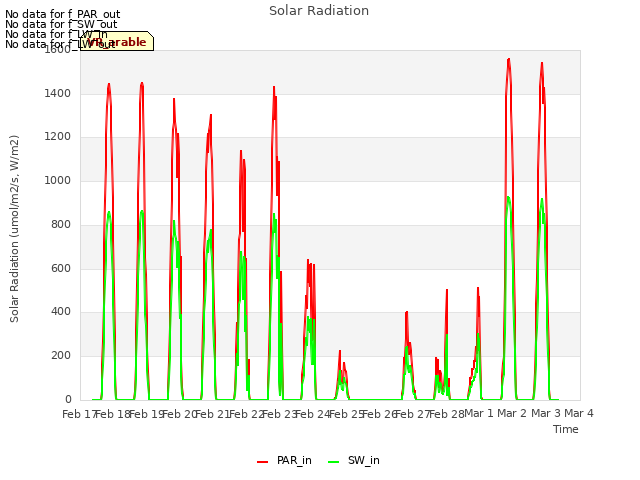Viewport: 640px width, 480px height.
Task: Click the 200 y-axis tick label
Action: (x=61, y=356)
